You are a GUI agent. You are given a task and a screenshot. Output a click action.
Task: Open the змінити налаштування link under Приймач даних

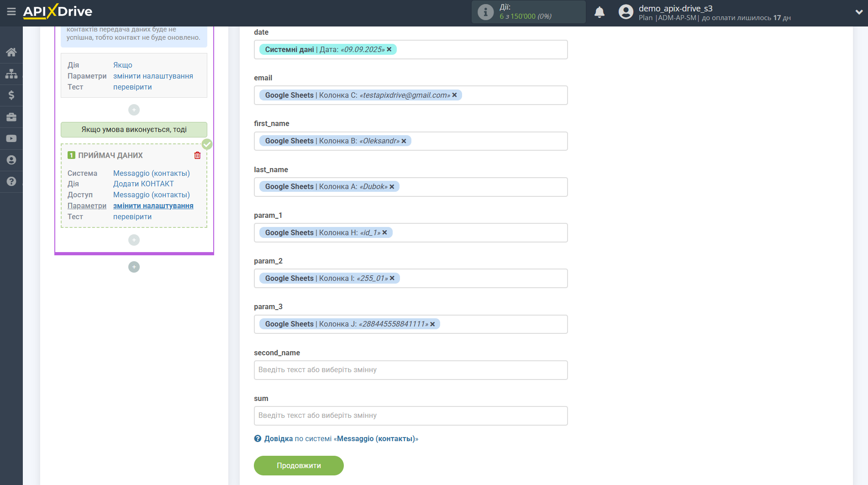coord(153,206)
